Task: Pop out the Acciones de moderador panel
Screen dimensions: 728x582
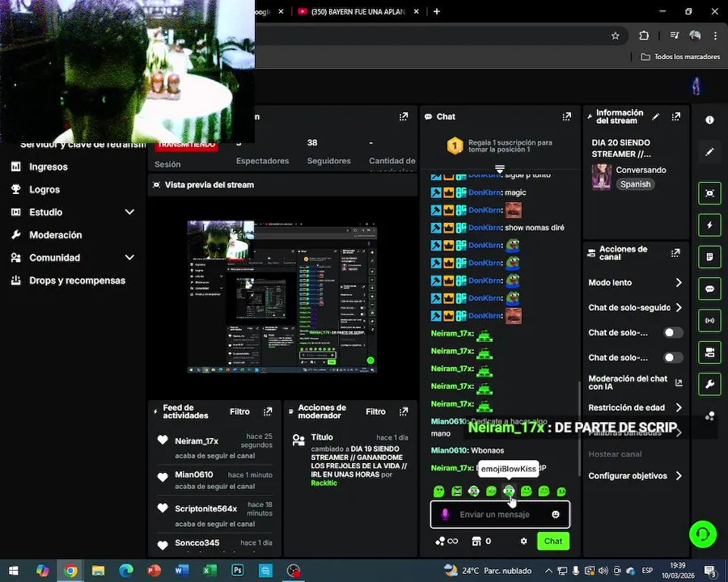Action: tap(404, 411)
